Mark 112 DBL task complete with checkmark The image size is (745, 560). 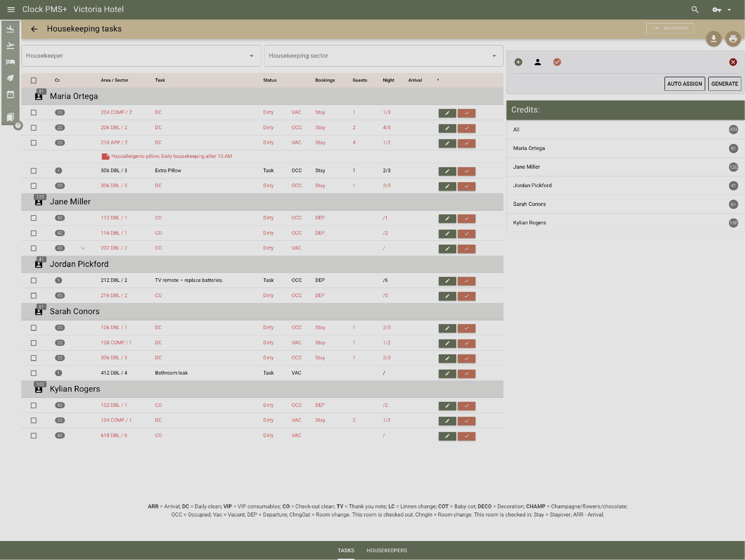coord(466,219)
